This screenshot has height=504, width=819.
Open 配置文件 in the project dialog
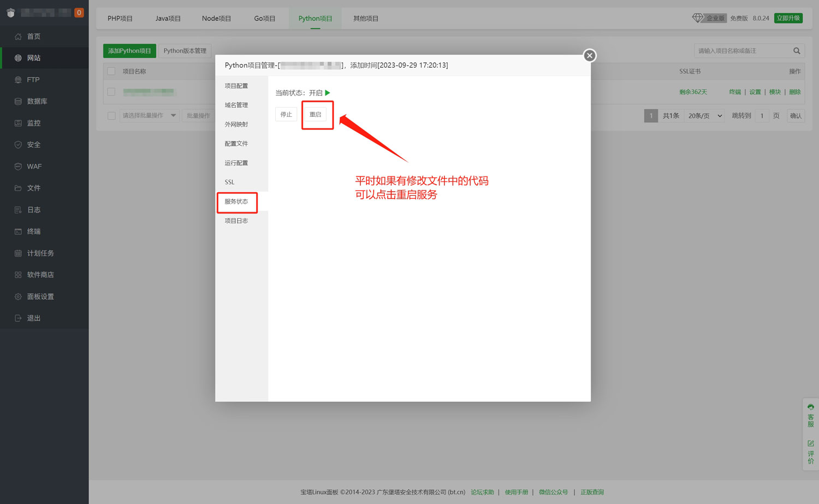[x=236, y=143]
